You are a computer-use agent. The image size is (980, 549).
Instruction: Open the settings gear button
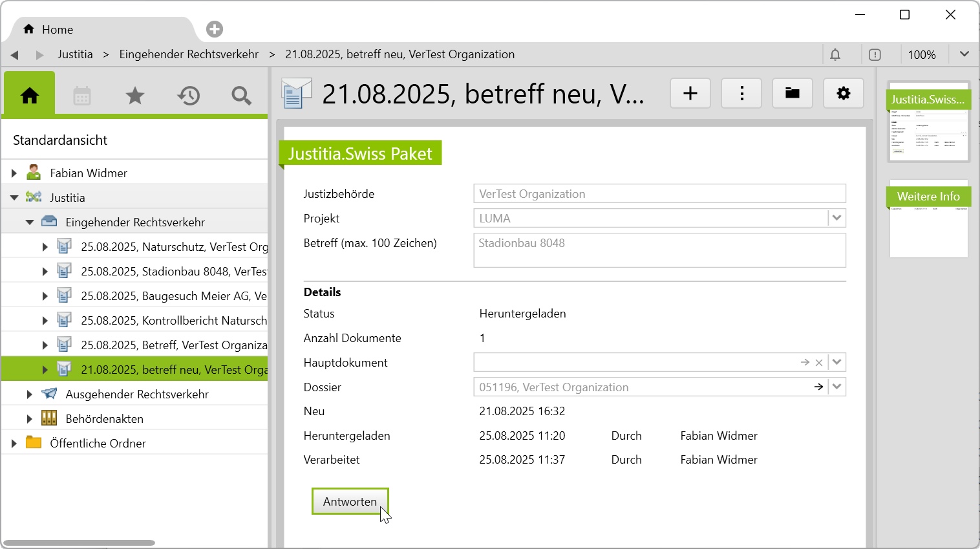click(844, 94)
